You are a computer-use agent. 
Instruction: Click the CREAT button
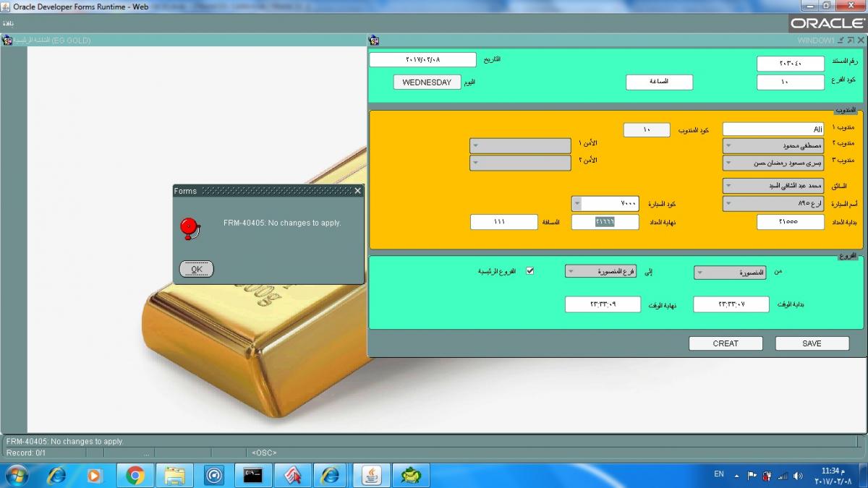pyautogui.click(x=725, y=343)
